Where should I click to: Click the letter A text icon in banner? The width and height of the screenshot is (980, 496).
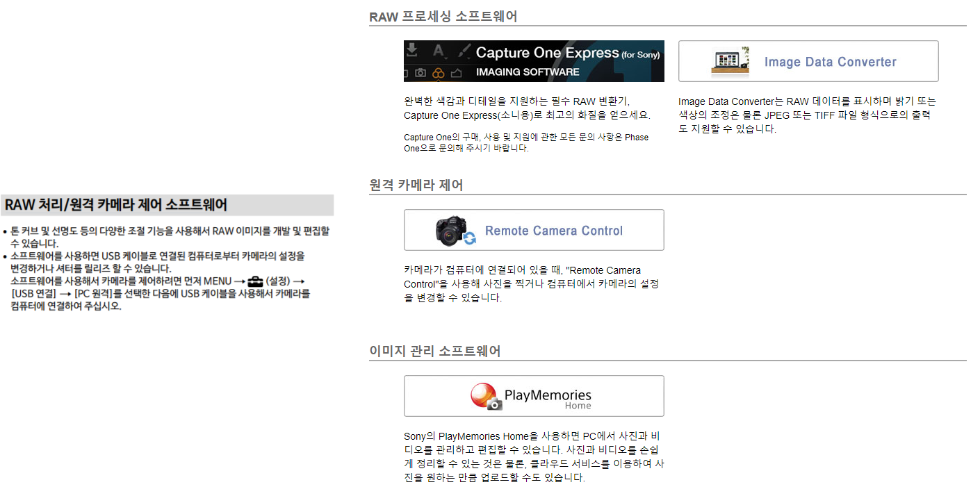coord(439,51)
